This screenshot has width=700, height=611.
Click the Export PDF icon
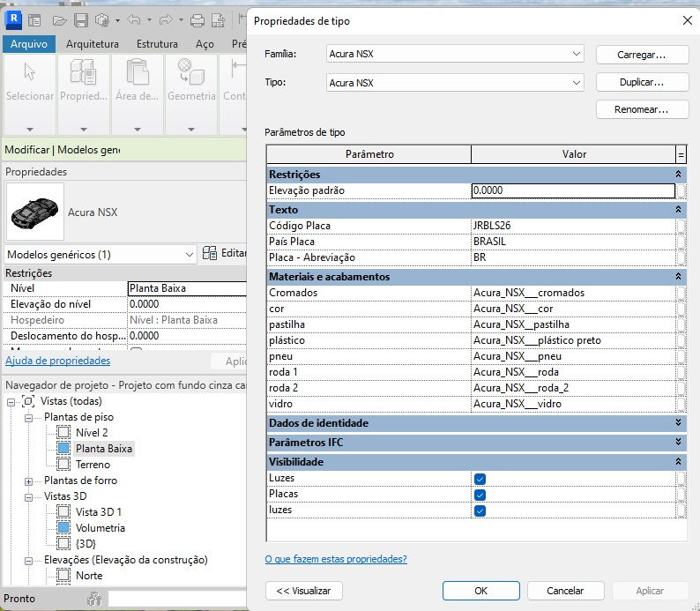[x=219, y=19]
